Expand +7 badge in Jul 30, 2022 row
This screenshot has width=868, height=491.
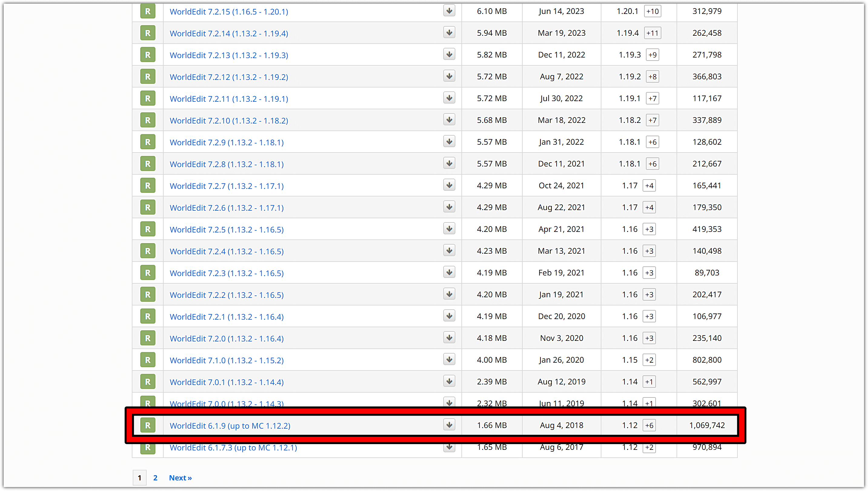coord(652,98)
